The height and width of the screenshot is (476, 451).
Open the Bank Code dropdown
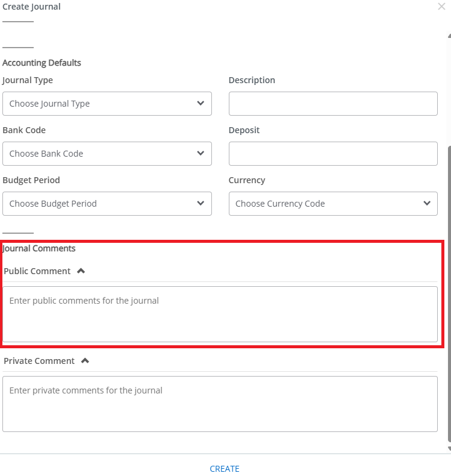107,154
